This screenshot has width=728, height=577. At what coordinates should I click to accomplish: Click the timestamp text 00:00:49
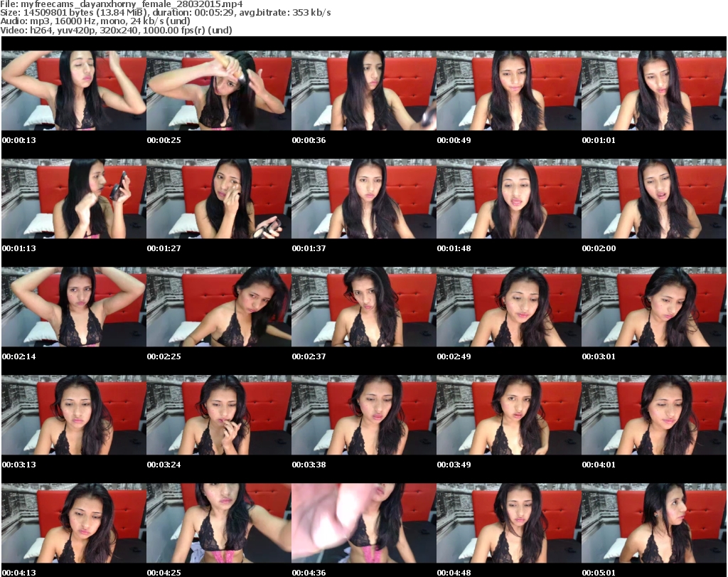[x=454, y=140]
